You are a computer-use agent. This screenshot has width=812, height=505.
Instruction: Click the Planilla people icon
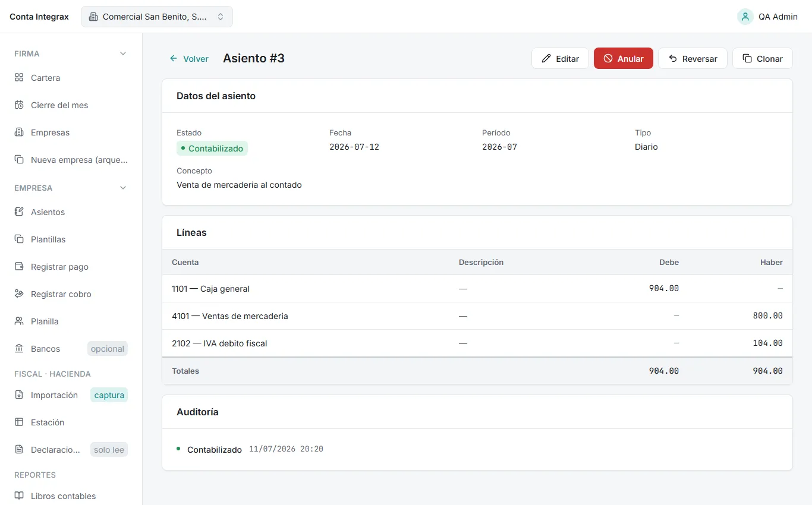pyautogui.click(x=19, y=321)
